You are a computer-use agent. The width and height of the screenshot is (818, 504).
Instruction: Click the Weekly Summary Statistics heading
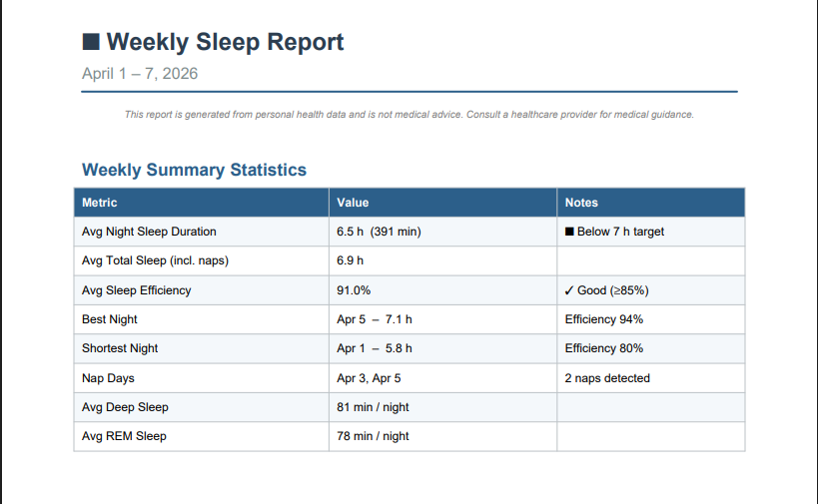coord(194,170)
